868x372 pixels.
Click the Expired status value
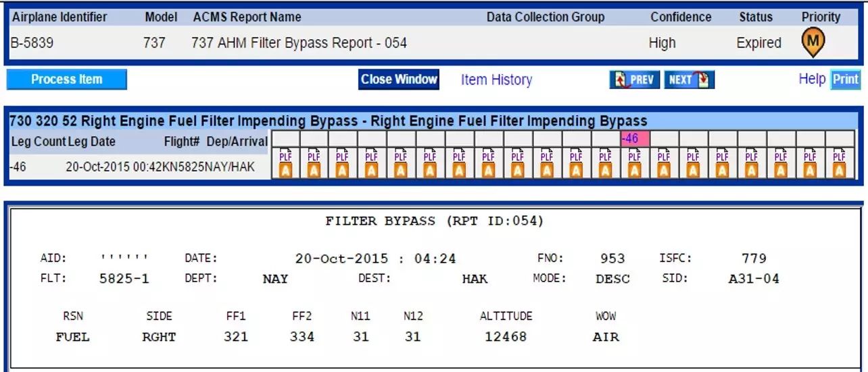758,43
